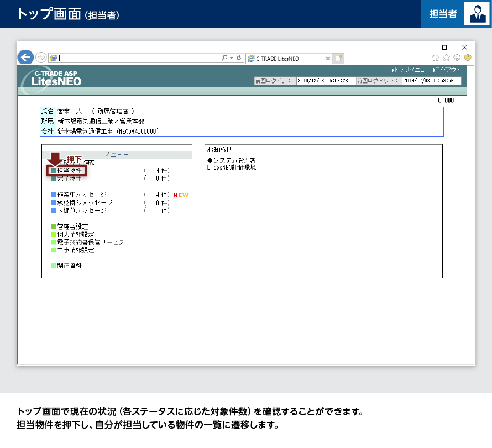
Task: Expand the address bar search dropdown
Action: (x=231, y=58)
